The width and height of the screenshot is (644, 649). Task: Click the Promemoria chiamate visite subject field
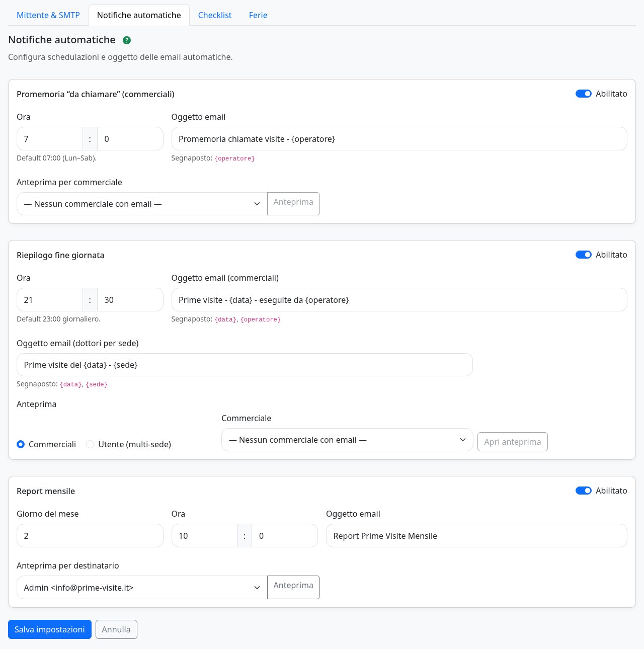click(x=399, y=139)
